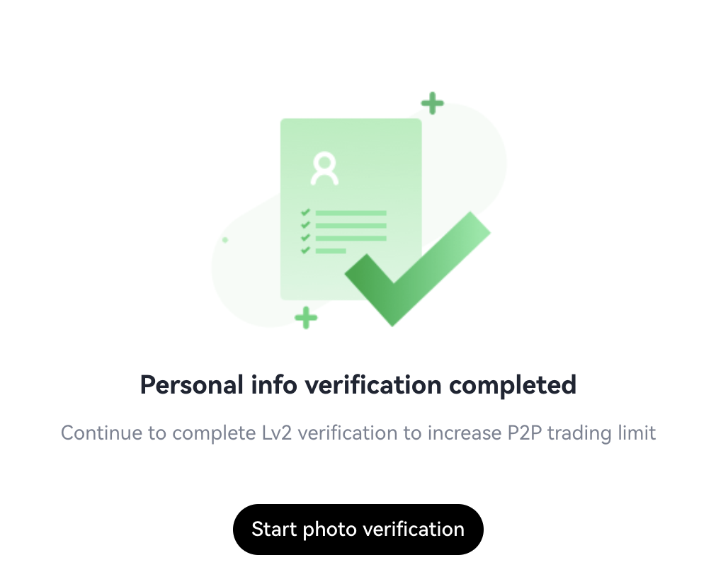This screenshot has width=728, height=572.
Task: Click the second green line on document
Action: (351, 226)
